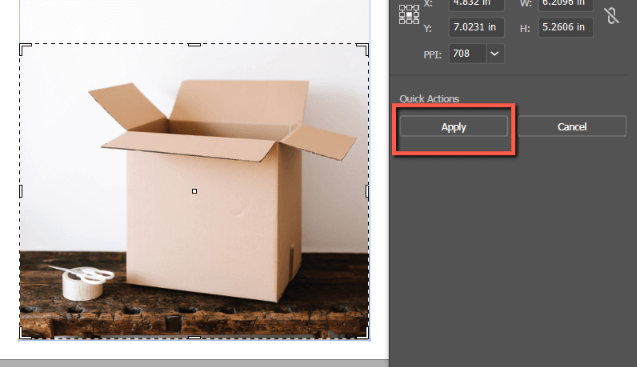Screen dimensions: 637x367
Task: Click the left edge middle crop handle
Action: (21, 191)
